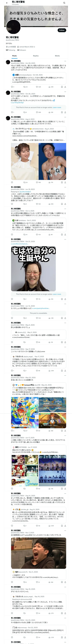Viewport: 72px width, 644px height.
Task: Like the Aug 4, 2023 post with 198 likes
Action: 39,182
